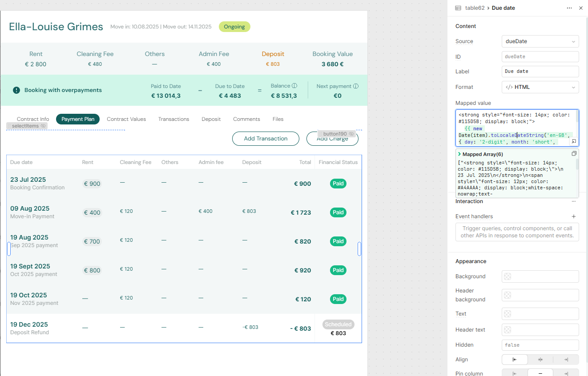The image size is (588, 376).
Task: Toggle visibility of the selectItems component
Action: tap(43, 126)
